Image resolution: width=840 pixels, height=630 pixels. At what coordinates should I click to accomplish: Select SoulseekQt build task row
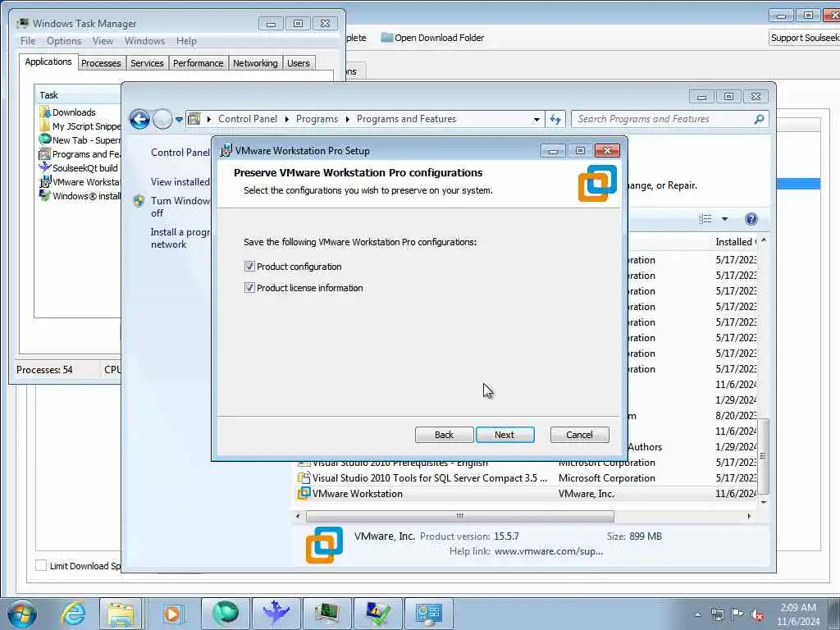[x=80, y=167]
